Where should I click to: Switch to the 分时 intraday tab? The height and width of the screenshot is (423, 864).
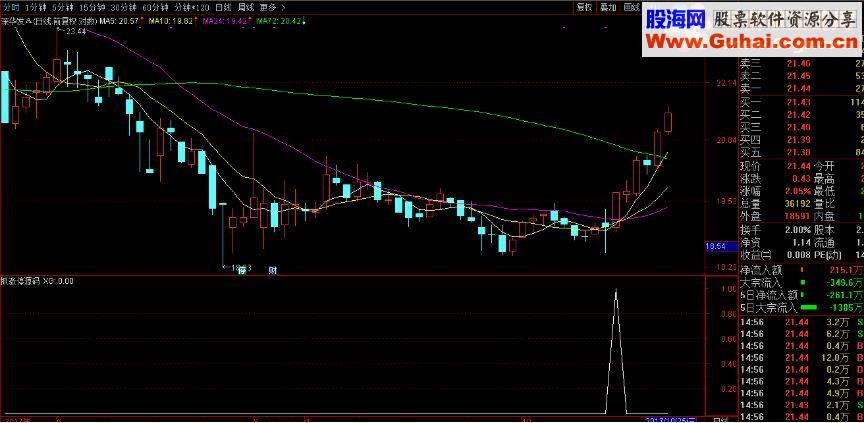(11, 7)
